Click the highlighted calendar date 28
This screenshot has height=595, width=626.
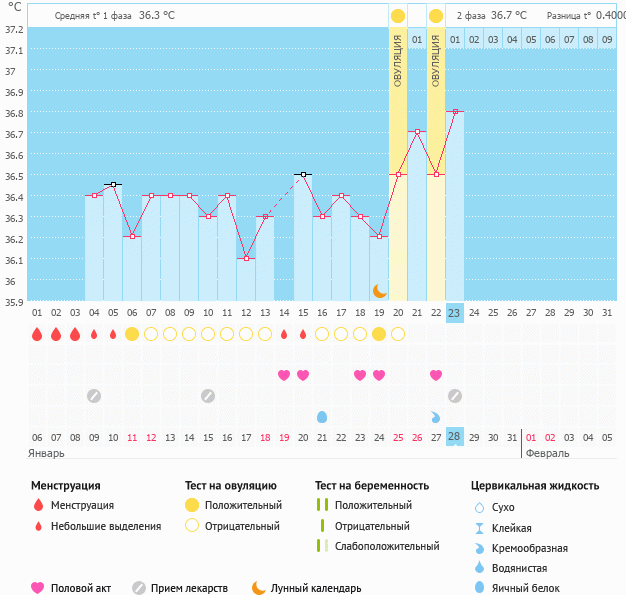coord(455,437)
